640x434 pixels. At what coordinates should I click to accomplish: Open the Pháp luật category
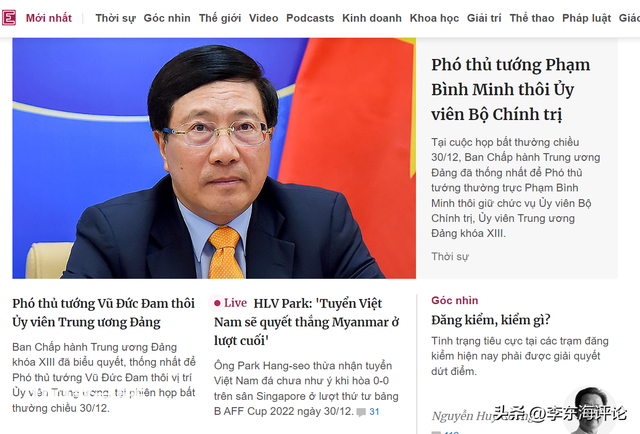[587, 18]
